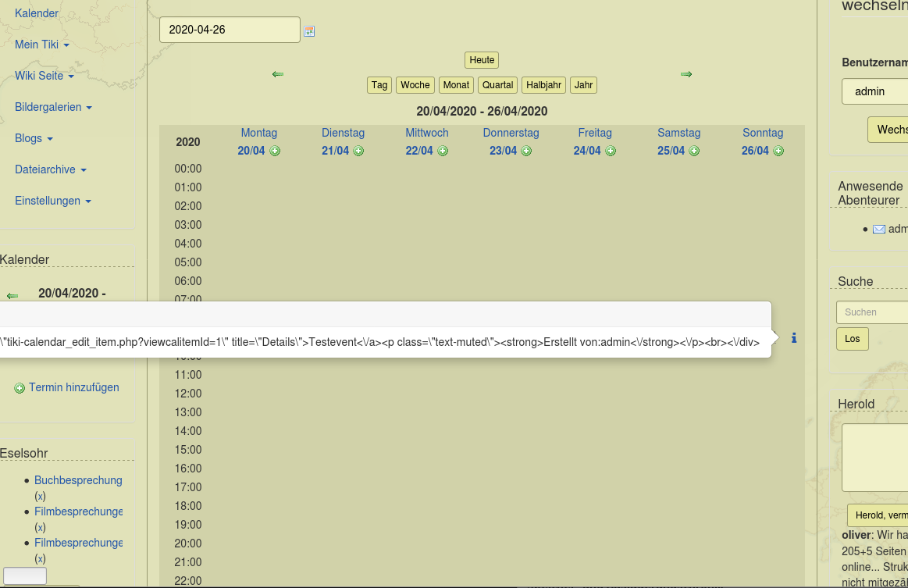Click the envelope icon next to admin user
Image resolution: width=908 pixels, height=588 pixels.
pyautogui.click(x=879, y=230)
